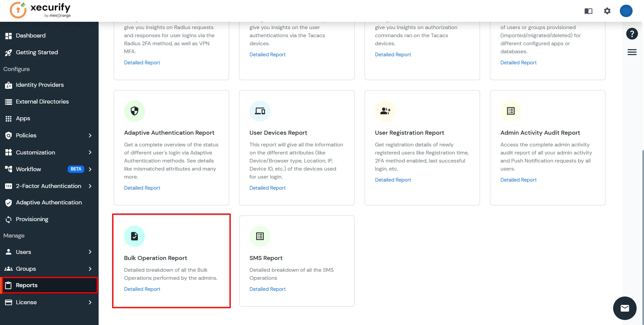The height and width of the screenshot is (325, 644).
Task: Select the Reports menu item
Action: 27,285
